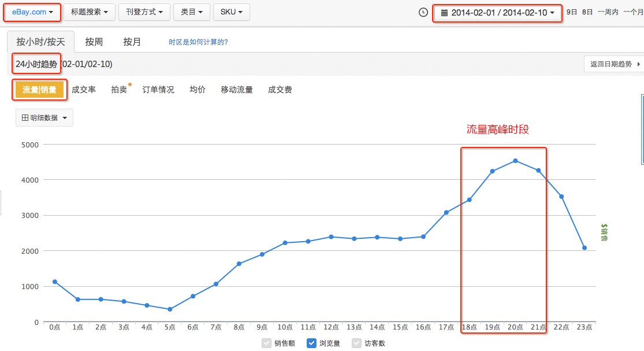Open the SKU filter dropdown
The image size is (644, 351).
pyautogui.click(x=231, y=12)
